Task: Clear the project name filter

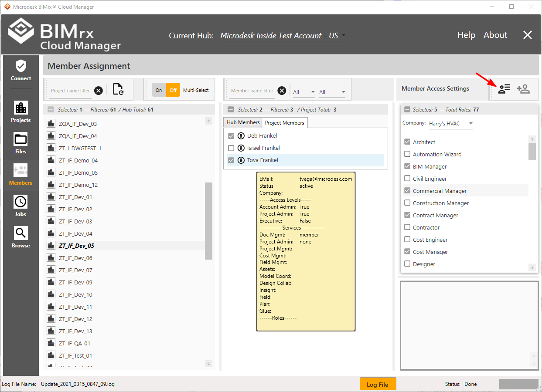Action: [x=99, y=91]
